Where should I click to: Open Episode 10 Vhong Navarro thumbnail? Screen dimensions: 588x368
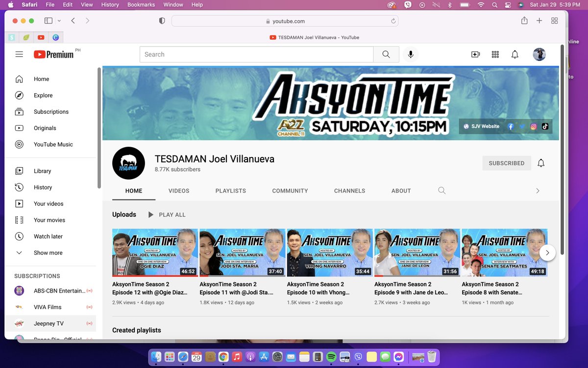click(x=330, y=253)
